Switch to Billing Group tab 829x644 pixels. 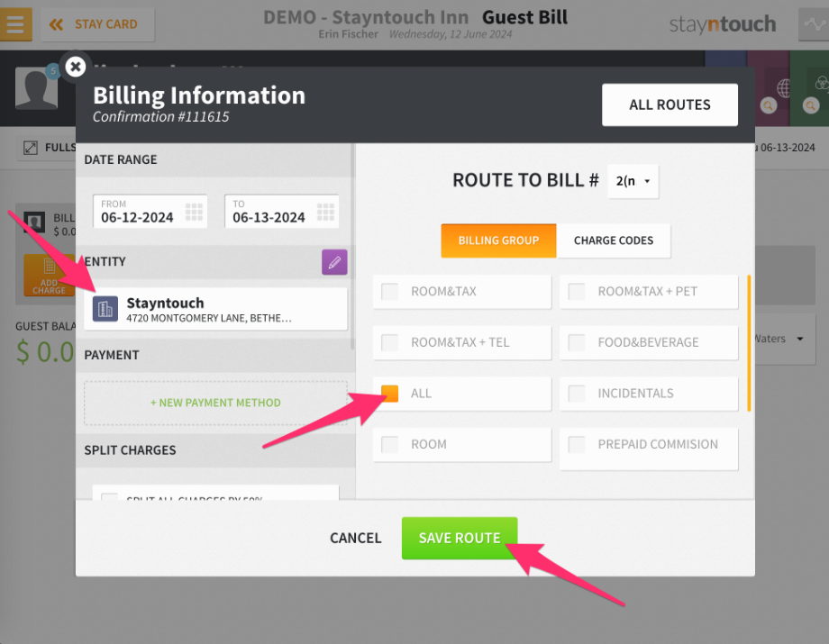(x=498, y=240)
